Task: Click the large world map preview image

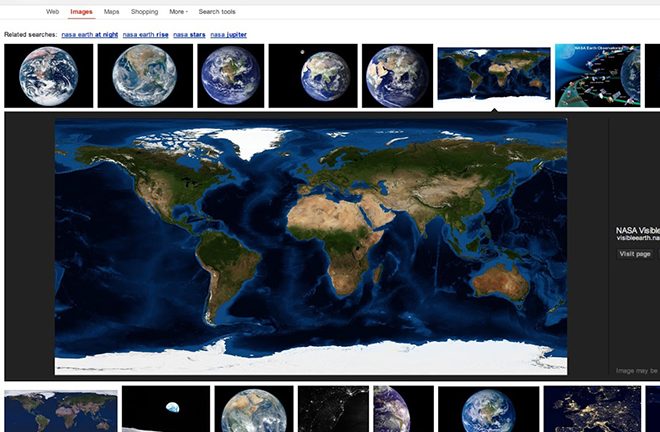Action: 310,245
